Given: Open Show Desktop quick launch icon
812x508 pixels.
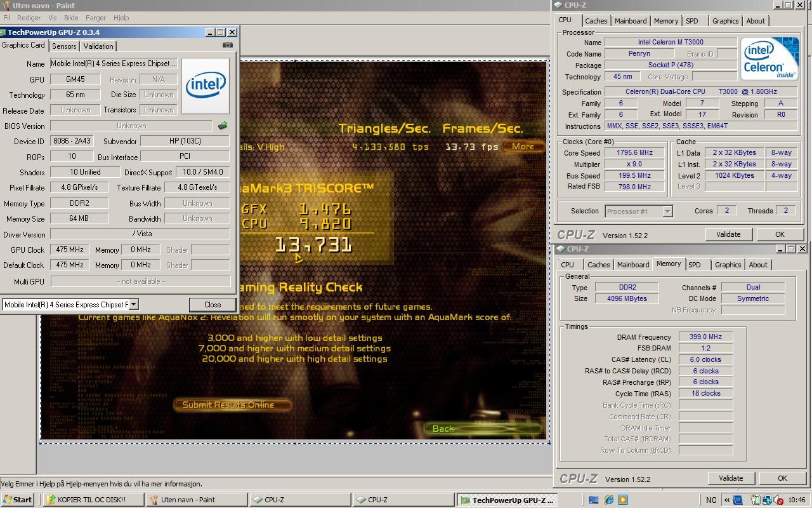Looking at the screenshot, I should pyautogui.click(x=594, y=500).
